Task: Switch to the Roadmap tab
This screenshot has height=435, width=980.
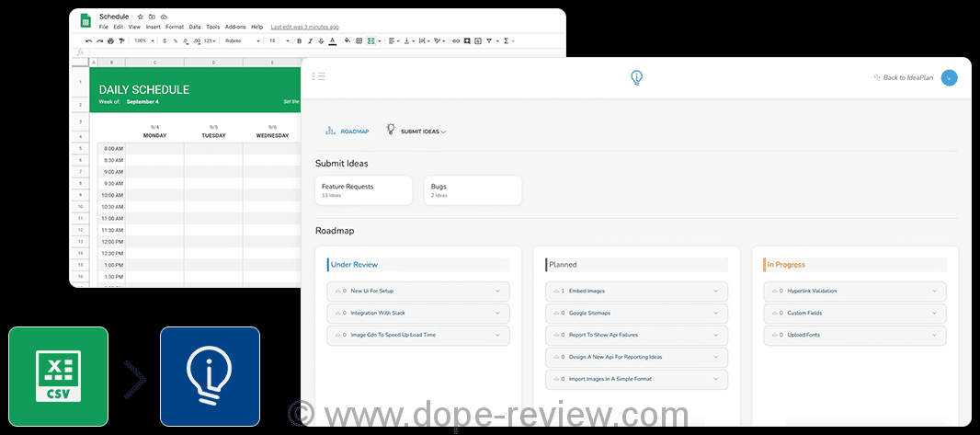Action: [348, 132]
